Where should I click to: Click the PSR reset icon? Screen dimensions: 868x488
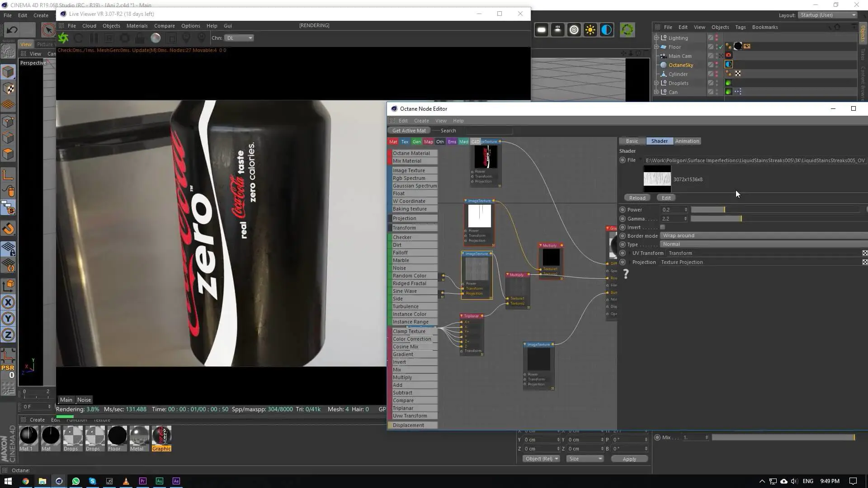[x=8, y=371]
